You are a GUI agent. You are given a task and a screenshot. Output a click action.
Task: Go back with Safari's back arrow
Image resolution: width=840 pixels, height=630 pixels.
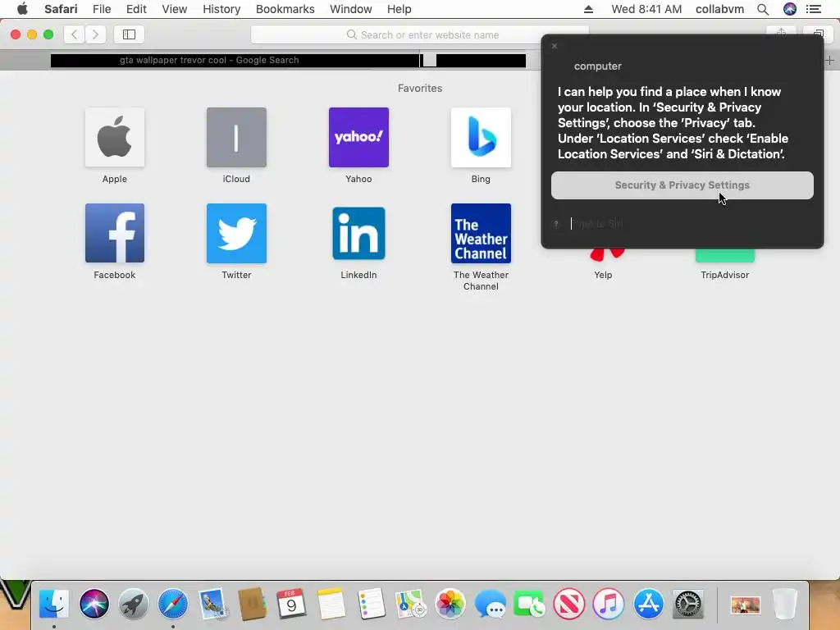75,34
